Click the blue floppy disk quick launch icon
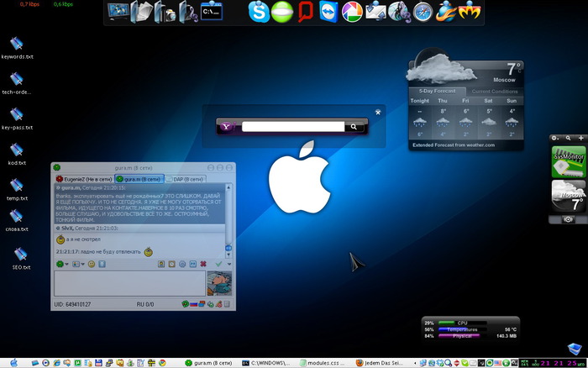The height and width of the screenshot is (368, 588). point(98,363)
